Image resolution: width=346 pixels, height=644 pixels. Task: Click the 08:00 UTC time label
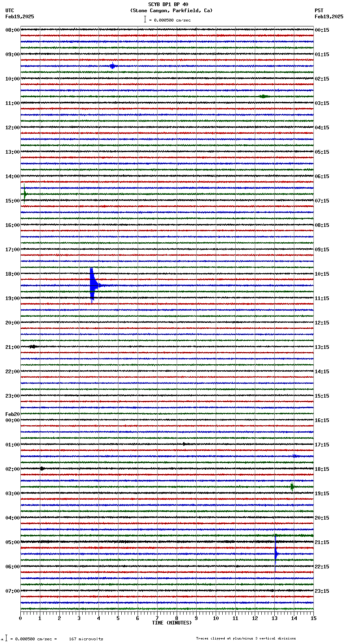coord(13,30)
